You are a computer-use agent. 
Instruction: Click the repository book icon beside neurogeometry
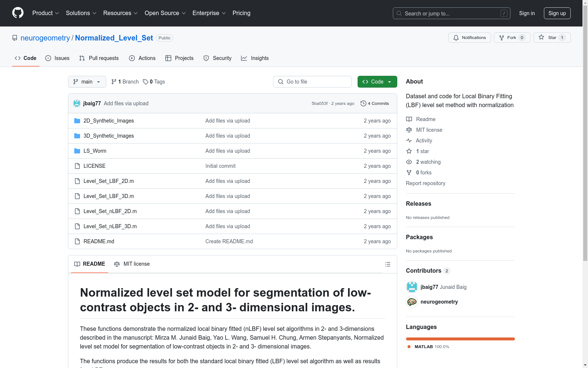[15, 38]
